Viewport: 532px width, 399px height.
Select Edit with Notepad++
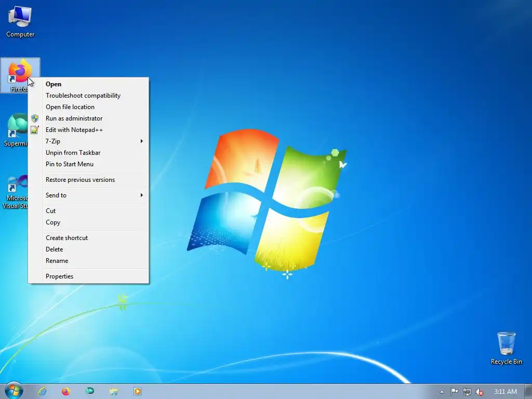pos(88,130)
